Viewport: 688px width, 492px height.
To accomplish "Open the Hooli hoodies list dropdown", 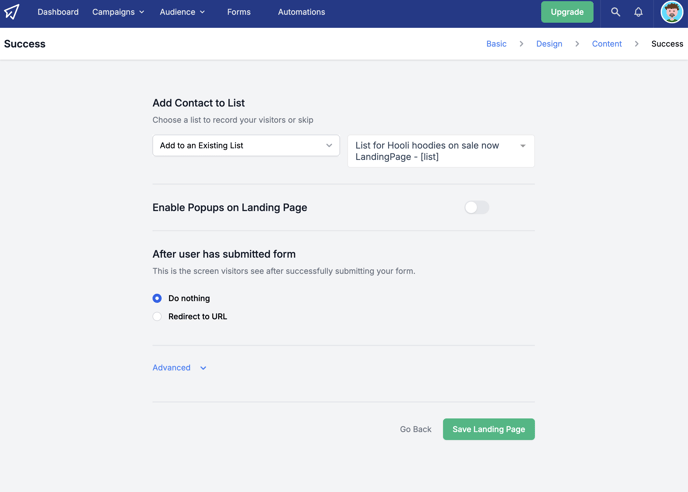I will pyautogui.click(x=441, y=151).
